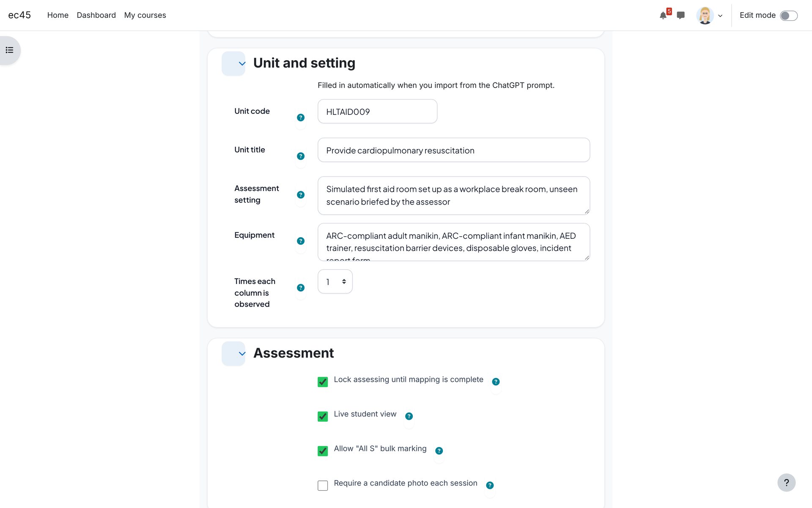The width and height of the screenshot is (812, 508).
Task: Open My courses from top navigation
Action: point(145,15)
